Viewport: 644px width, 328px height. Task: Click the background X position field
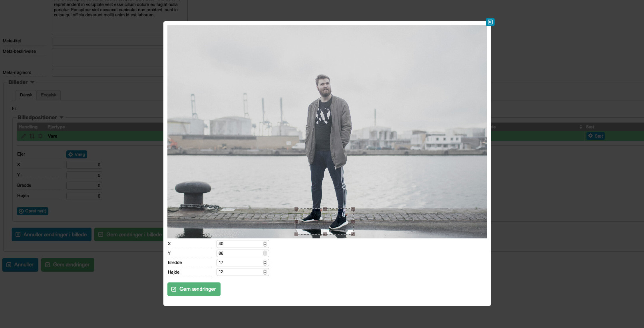point(84,165)
